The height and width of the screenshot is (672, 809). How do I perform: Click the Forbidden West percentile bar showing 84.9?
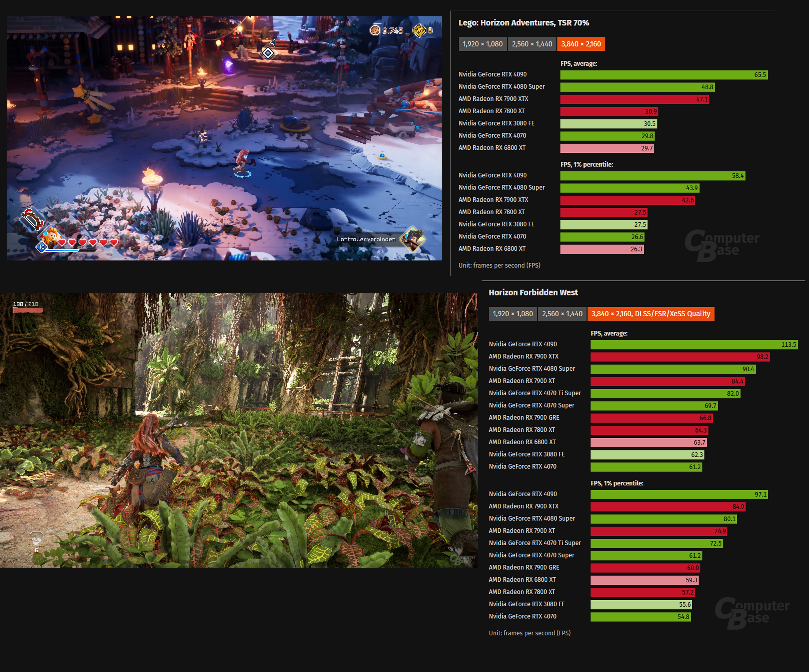click(668, 507)
